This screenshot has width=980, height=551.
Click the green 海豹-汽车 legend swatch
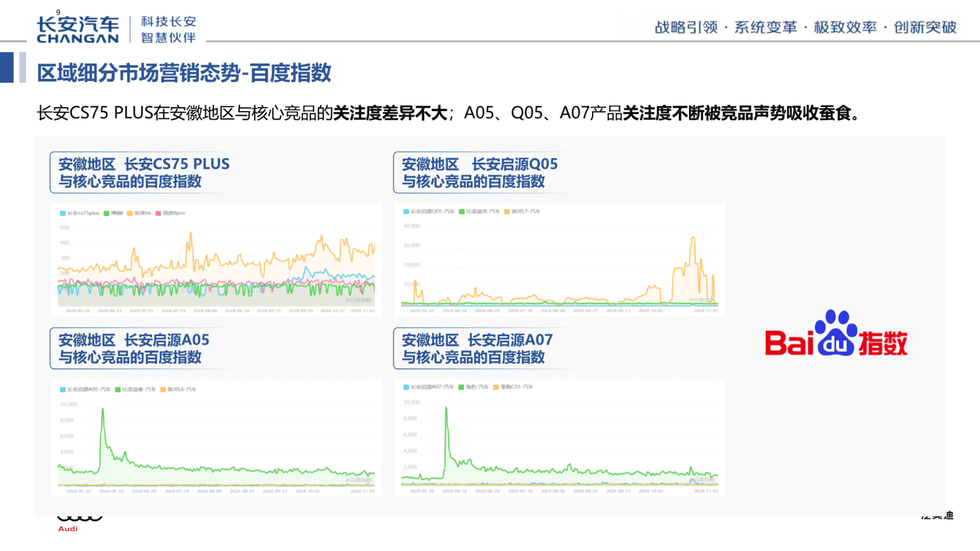[461, 387]
